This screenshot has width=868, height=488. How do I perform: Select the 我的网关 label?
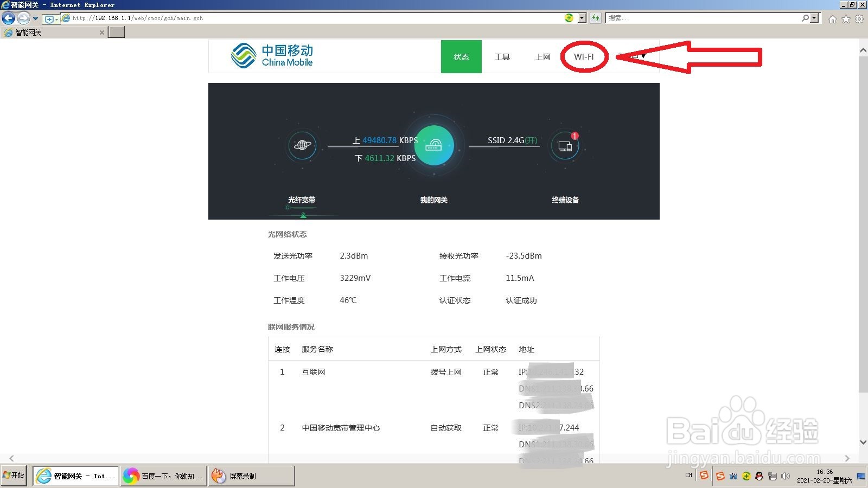point(433,200)
